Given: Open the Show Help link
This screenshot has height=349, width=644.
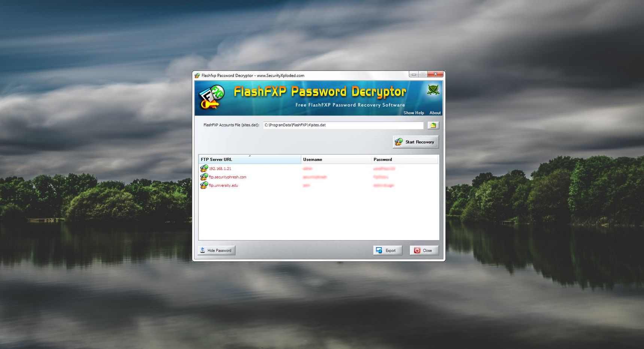Looking at the screenshot, I should coord(414,113).
